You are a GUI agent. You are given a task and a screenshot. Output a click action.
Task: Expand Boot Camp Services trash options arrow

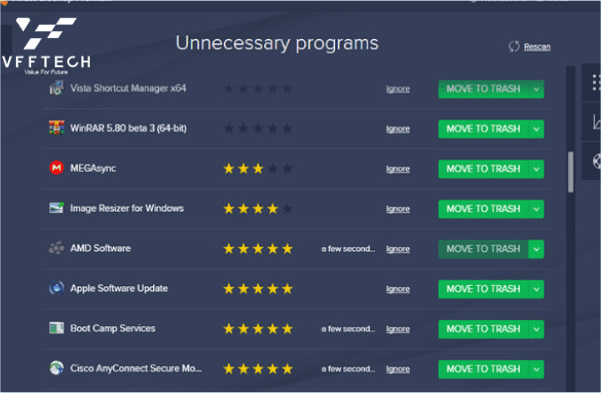click(536, 329)
